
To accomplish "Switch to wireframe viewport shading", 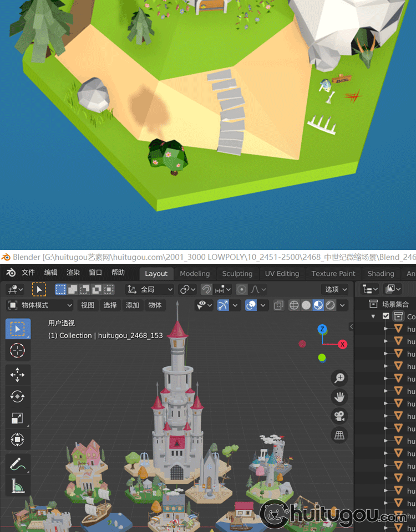I will tap(294, 305).
